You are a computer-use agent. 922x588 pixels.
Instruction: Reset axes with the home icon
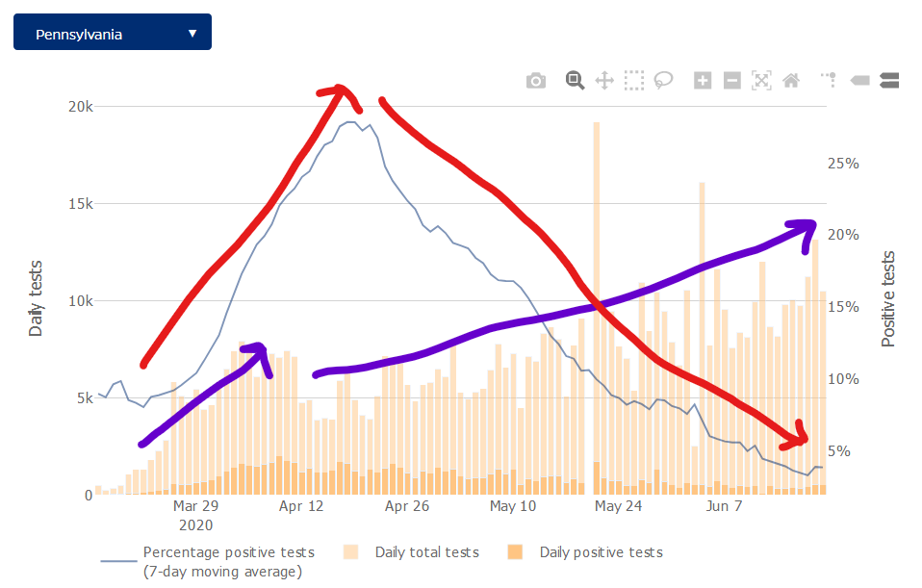click(x=791, y=81)
